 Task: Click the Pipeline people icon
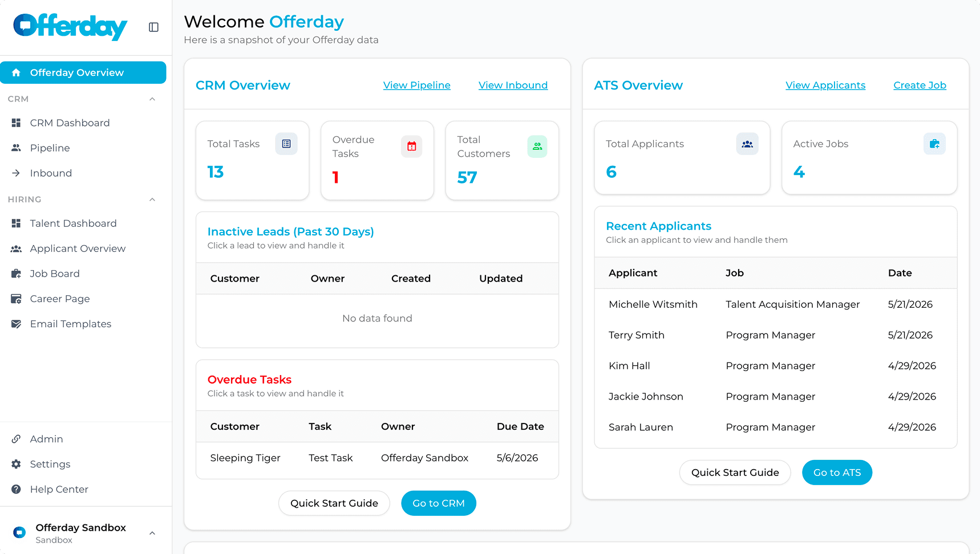pyautogui.click(x=16, y=148)
